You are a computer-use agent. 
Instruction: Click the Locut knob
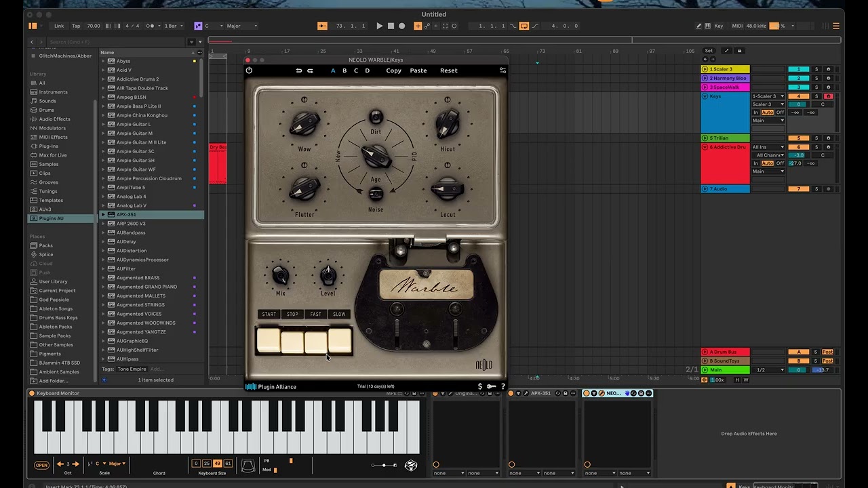point(448,190)
